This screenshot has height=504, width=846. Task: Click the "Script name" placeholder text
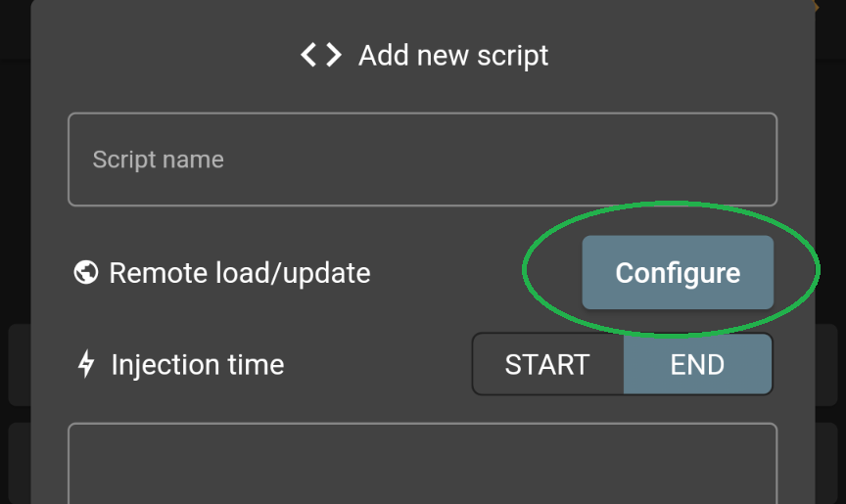tap(158, 160)
